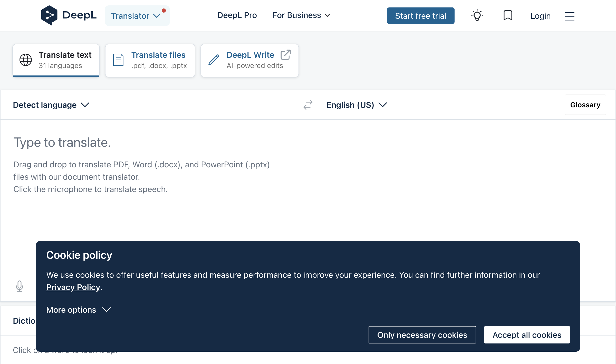Click the DeepL hexagon logo

(49, 15)
